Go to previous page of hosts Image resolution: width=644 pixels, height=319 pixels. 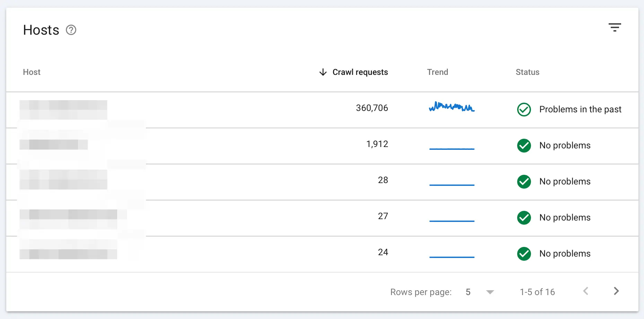[x=586, y=291]
